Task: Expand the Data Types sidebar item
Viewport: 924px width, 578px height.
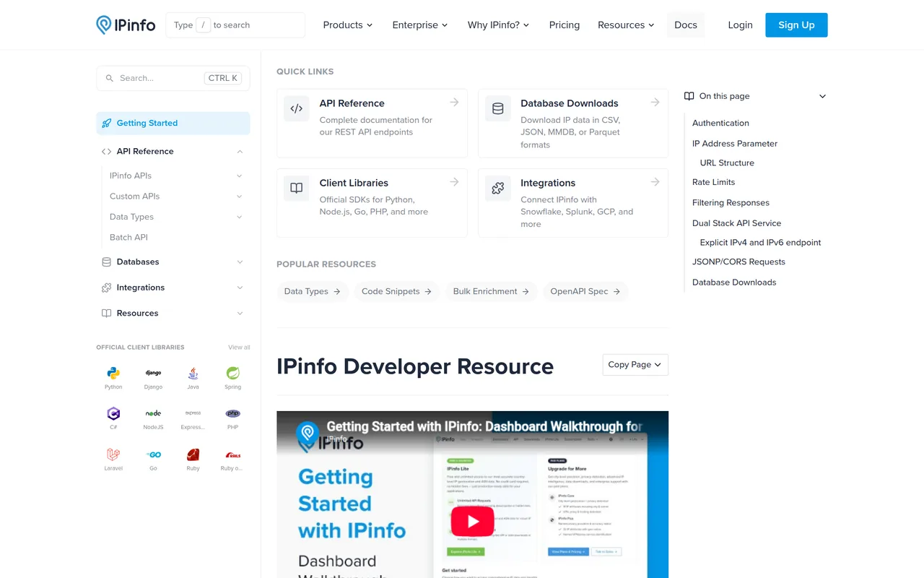Action: (240, 217)
